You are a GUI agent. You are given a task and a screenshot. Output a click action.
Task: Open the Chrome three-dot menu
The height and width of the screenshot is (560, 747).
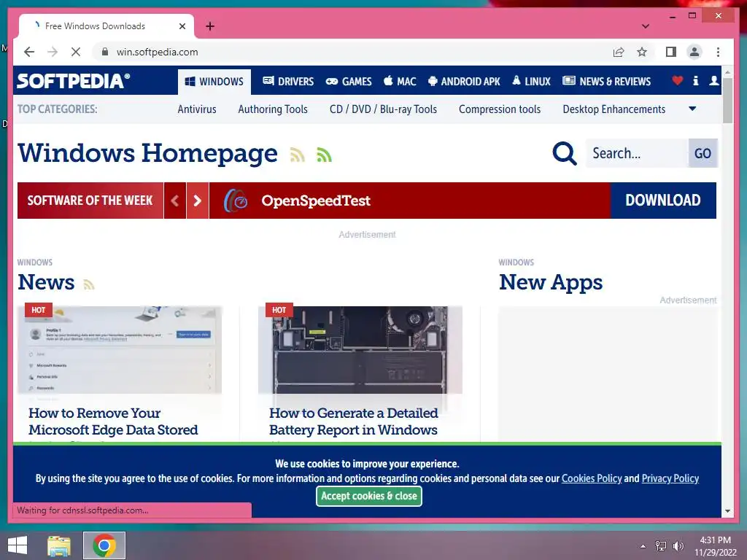pyautogui.click(x=718, y=52)
